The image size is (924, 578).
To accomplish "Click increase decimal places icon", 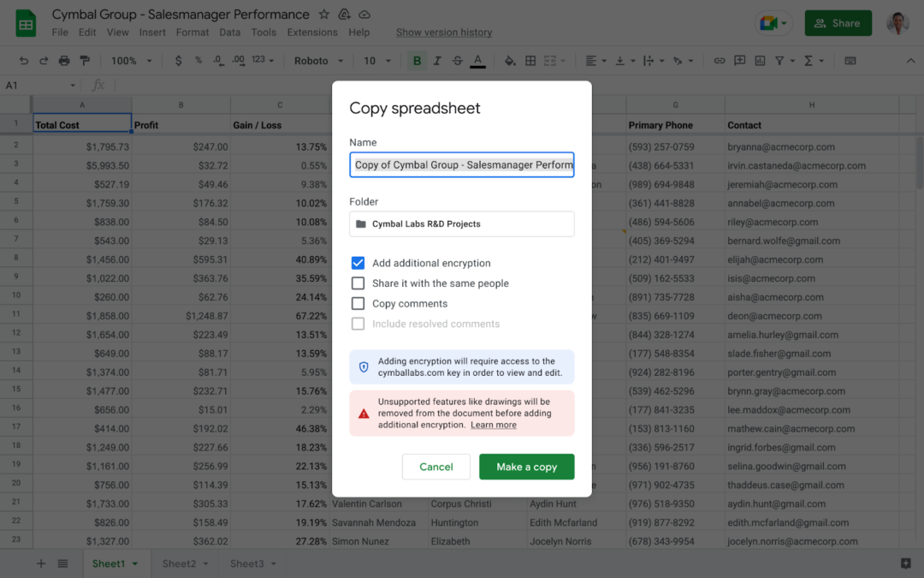I will (238, 61).
